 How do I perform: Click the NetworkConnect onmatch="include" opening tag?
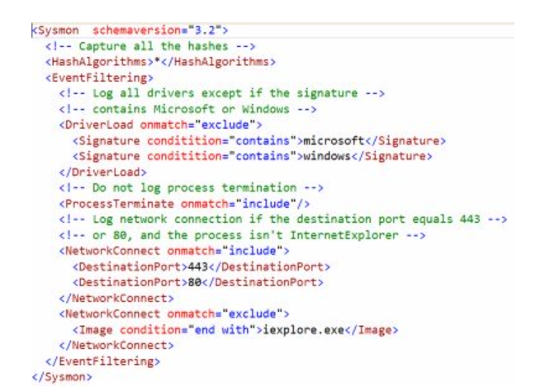174,251
